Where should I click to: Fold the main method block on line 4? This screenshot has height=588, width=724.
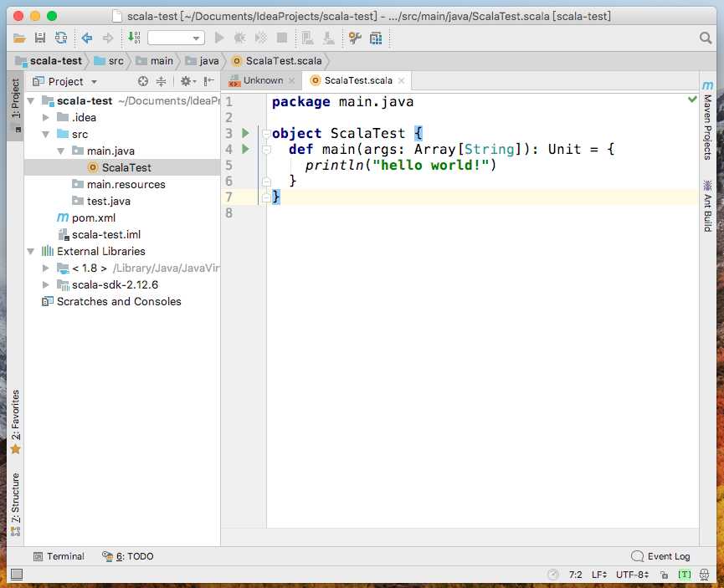coord(266,150)
